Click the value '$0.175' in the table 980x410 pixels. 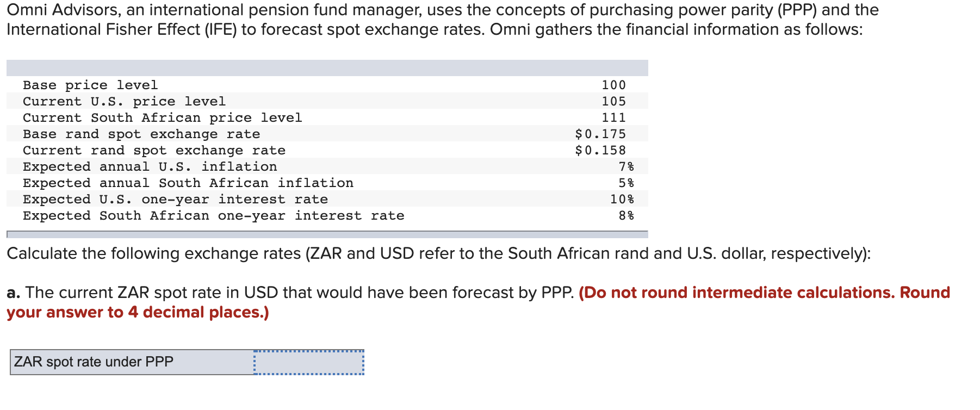pyautogui.click(x=600, y=134)
